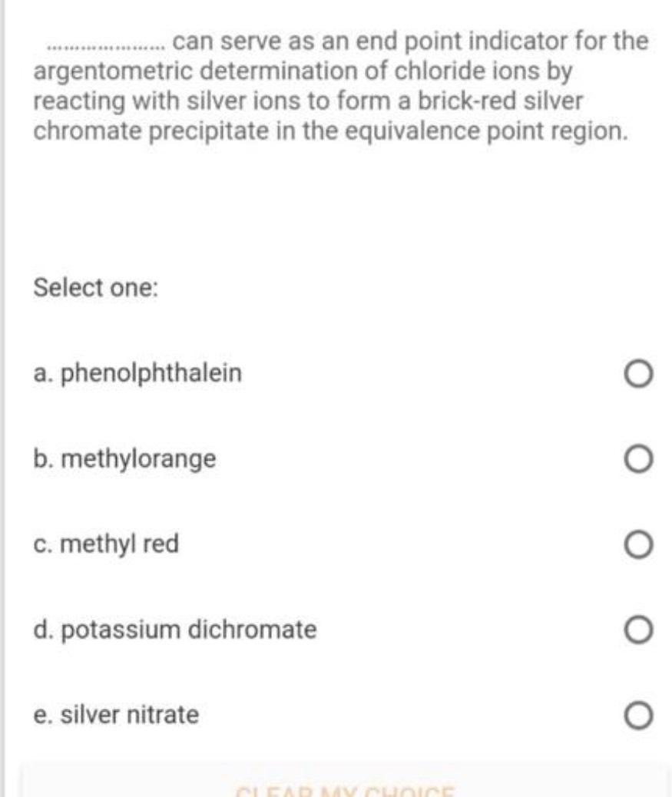
Task: Choose option b. methylorange
Action: pos(126,459)
